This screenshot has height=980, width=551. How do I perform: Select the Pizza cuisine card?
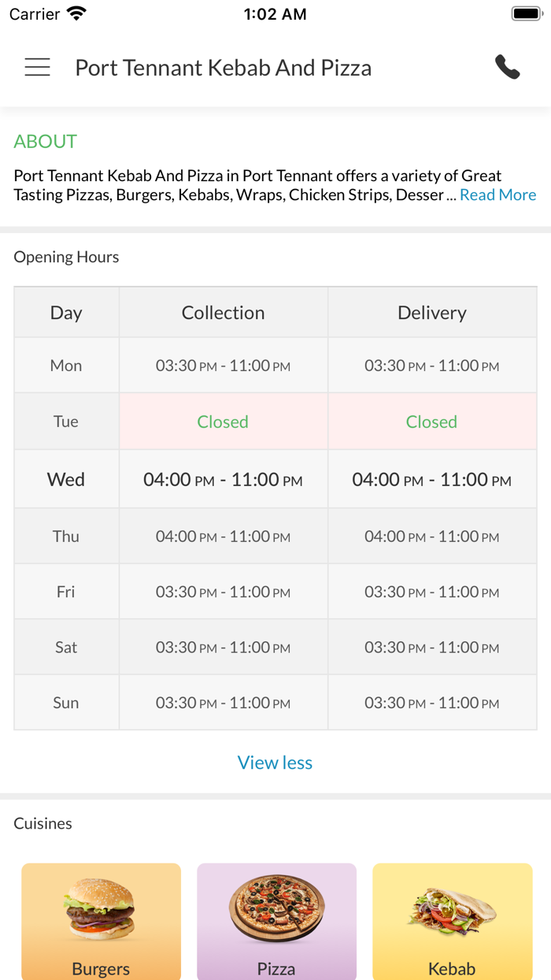(x=276, y=922)
